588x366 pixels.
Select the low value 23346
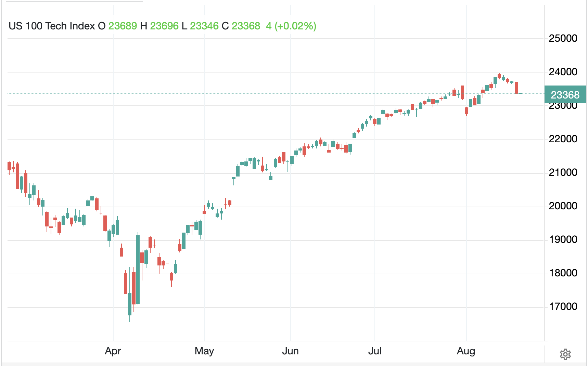(204, 26)
